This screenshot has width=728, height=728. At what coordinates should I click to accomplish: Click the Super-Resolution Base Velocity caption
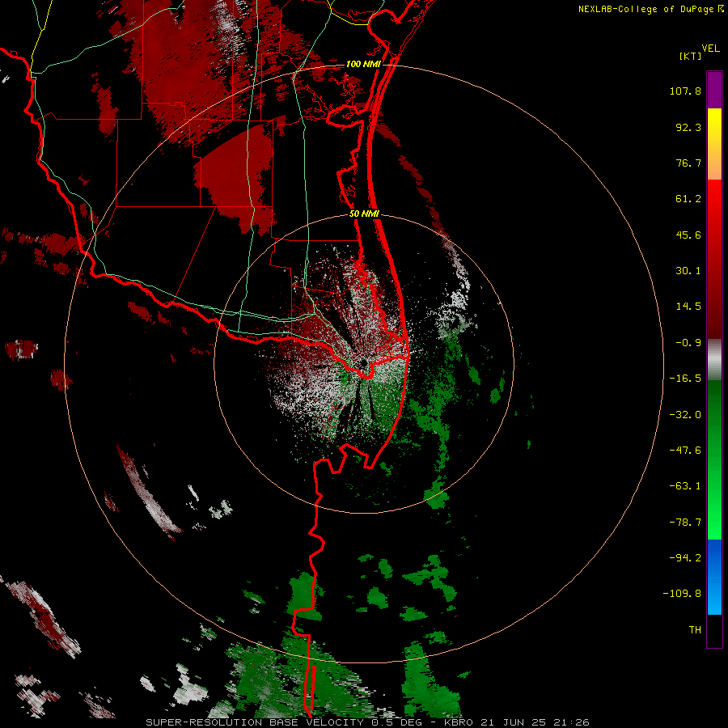click(x=367, y=722)
